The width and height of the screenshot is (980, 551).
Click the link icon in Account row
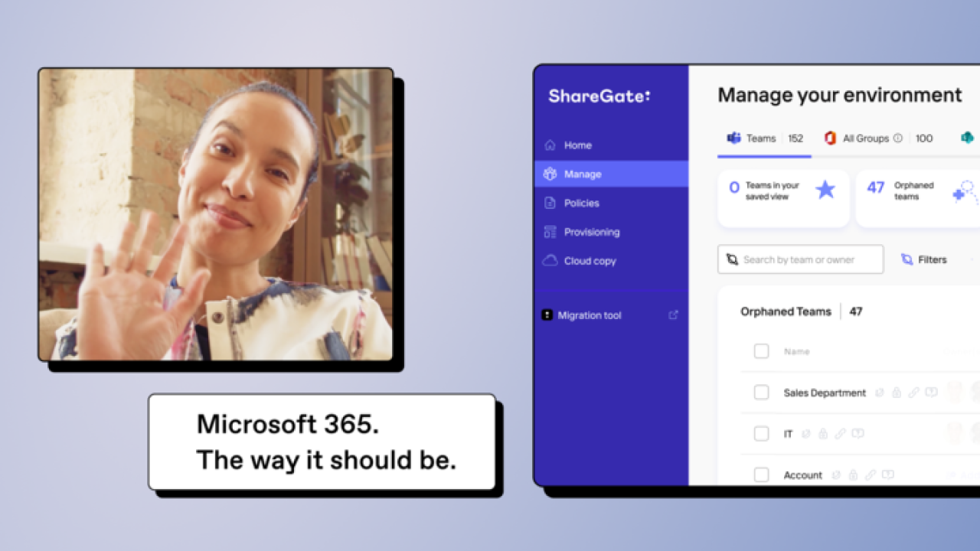pos(870,475)
